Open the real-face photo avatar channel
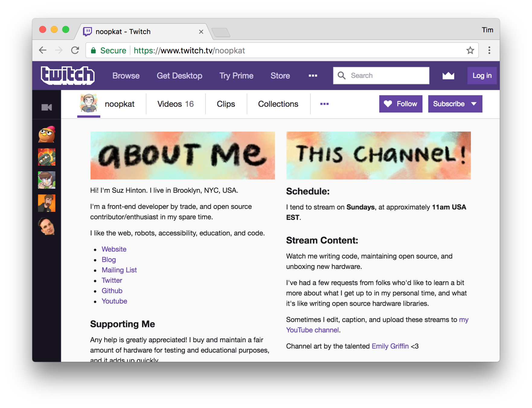This screenshot has height=408, width=532. click(46, 226)
